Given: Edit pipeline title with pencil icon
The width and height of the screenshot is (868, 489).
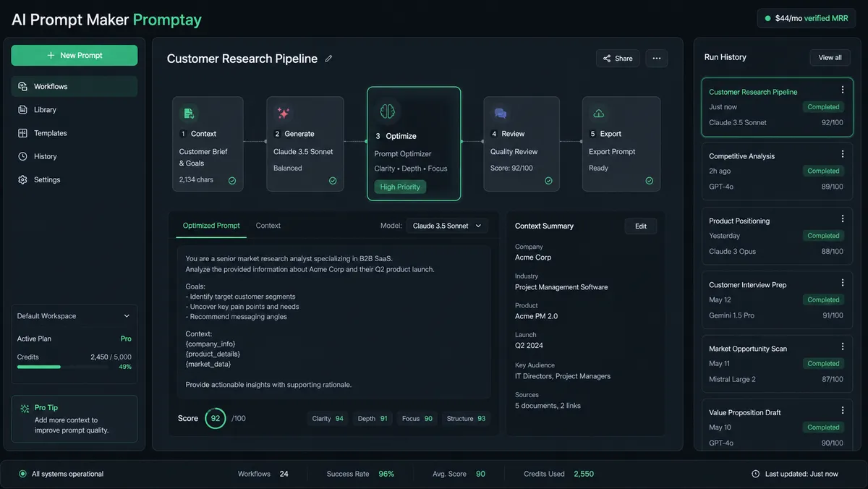Looking at the screenshot, I should click(x=328, y=59).
